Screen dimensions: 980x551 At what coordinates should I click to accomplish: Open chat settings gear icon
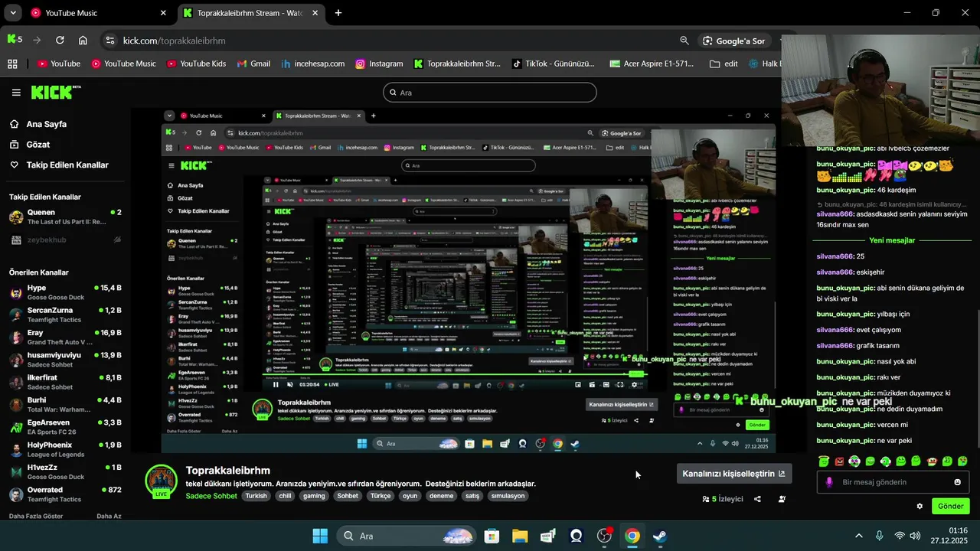920,506
